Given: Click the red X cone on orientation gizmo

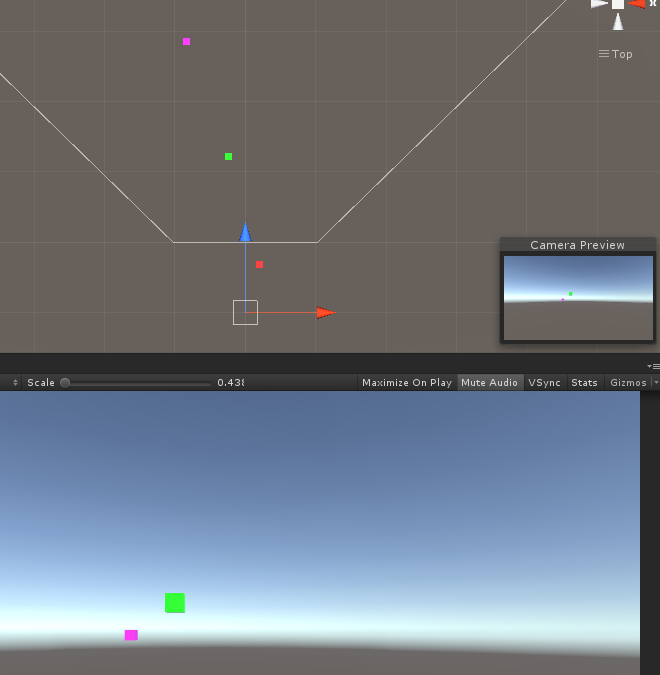Looking at the screenshot, I should coord(636,4).
